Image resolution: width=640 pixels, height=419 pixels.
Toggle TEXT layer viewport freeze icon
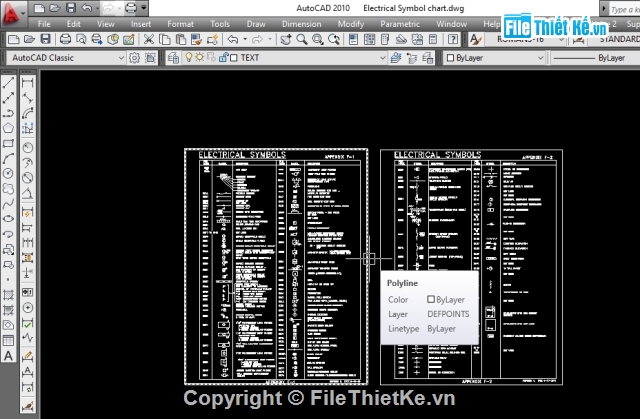(x=211, y=58)
